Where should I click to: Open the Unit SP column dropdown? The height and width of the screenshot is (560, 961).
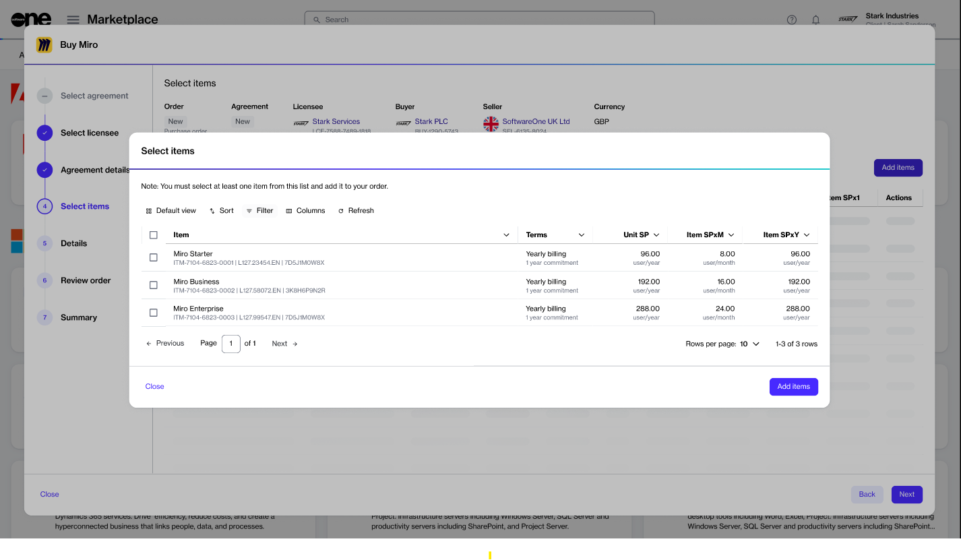[656, 235]
